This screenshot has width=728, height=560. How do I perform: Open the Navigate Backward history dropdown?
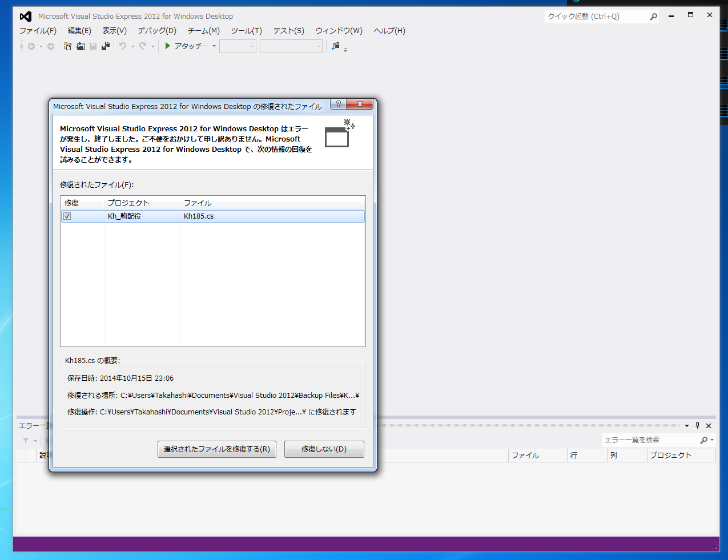pos(41,47)
